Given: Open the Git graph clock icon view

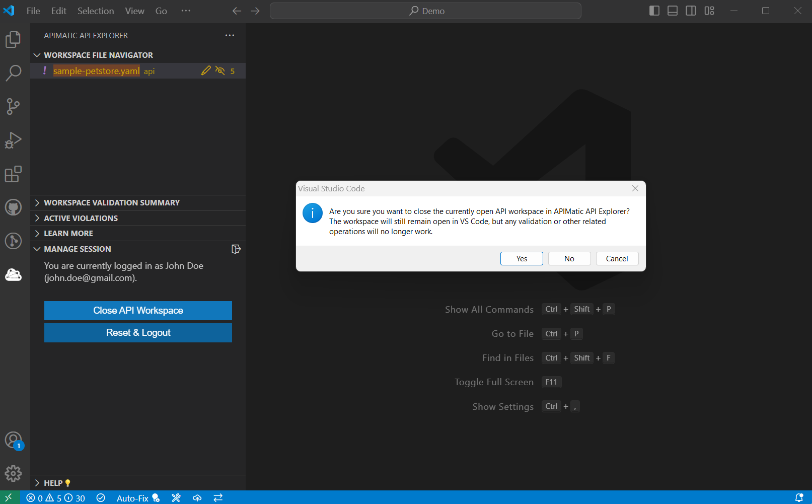Looking at the screenshot, I should (13, 241).
